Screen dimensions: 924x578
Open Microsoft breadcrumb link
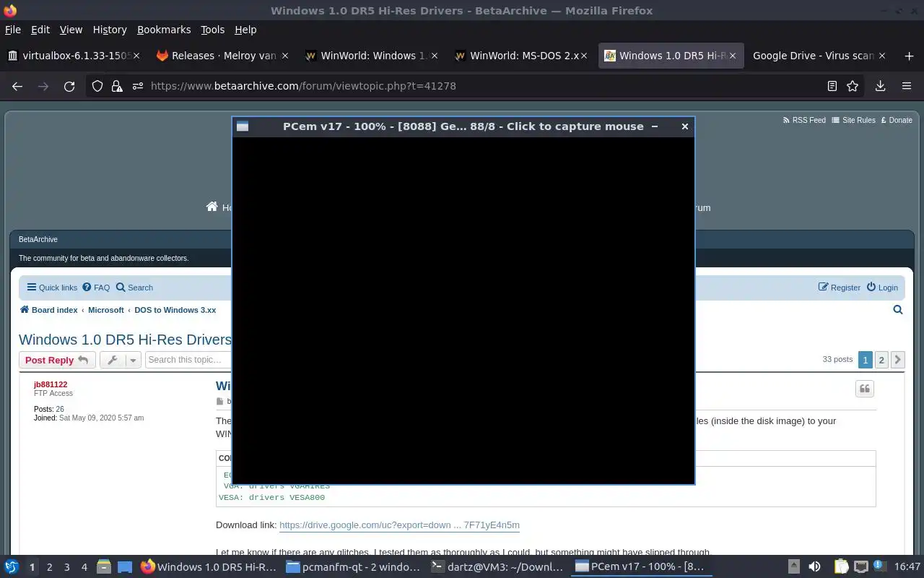[106, 310]
